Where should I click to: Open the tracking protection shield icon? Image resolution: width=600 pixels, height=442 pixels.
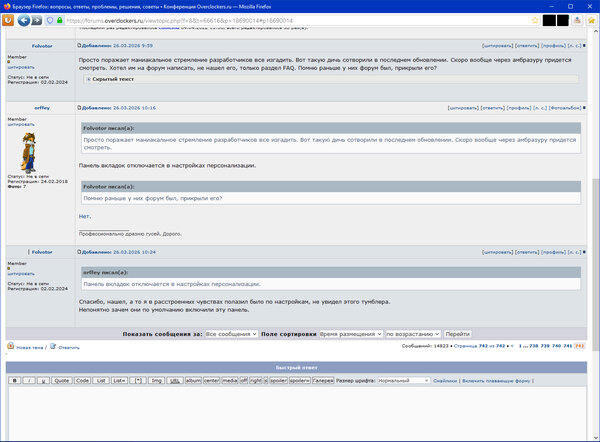(50, 20)
